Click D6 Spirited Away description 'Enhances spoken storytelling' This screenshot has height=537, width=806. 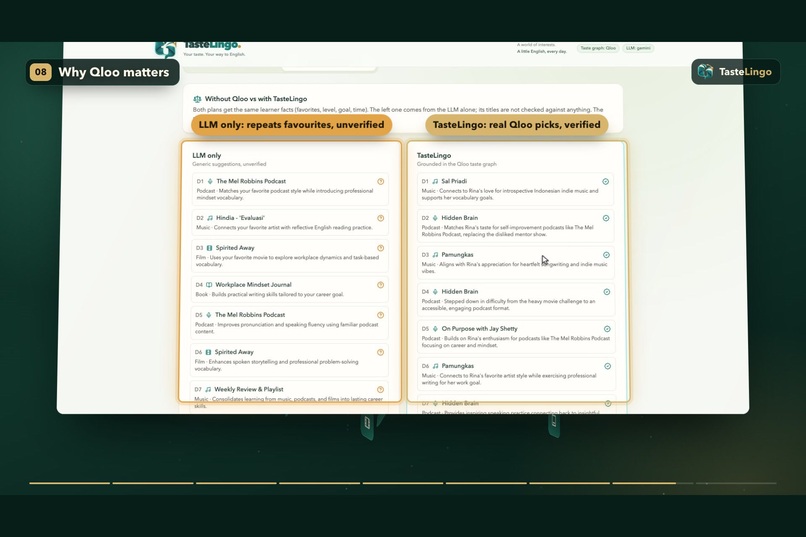click(x=277, y=365)
